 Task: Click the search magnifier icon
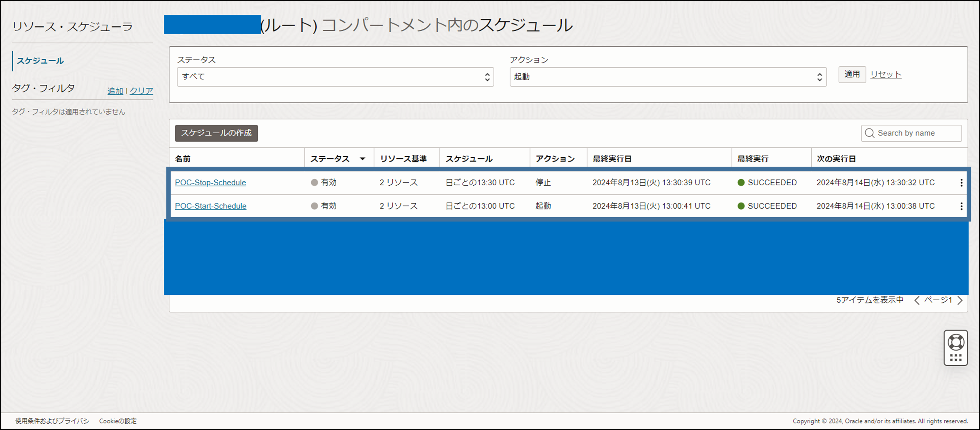[x=869, y=133]
